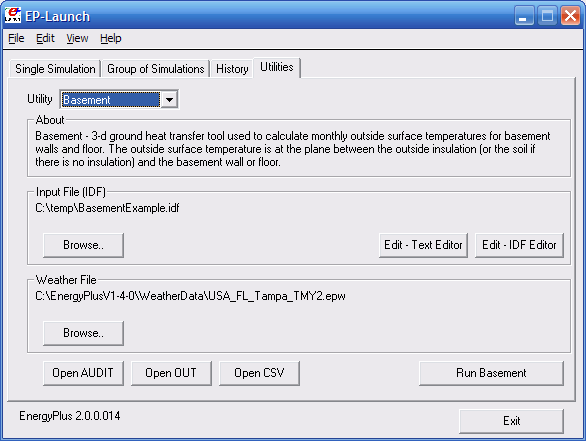
Task: Browse for an input IDF file
Action: tap(83, 245)
